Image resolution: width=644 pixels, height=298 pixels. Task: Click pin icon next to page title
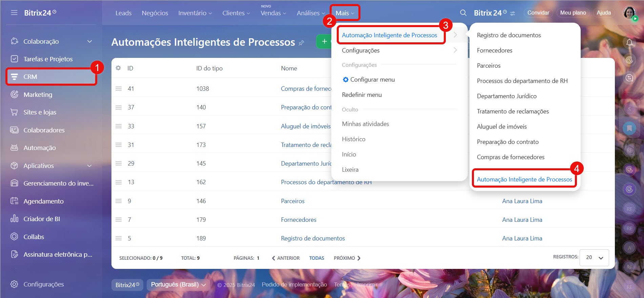(x=301, y=43)
